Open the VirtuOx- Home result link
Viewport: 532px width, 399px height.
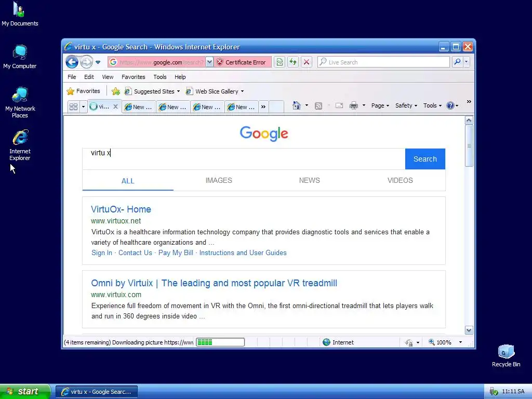(x=121, y=209)
